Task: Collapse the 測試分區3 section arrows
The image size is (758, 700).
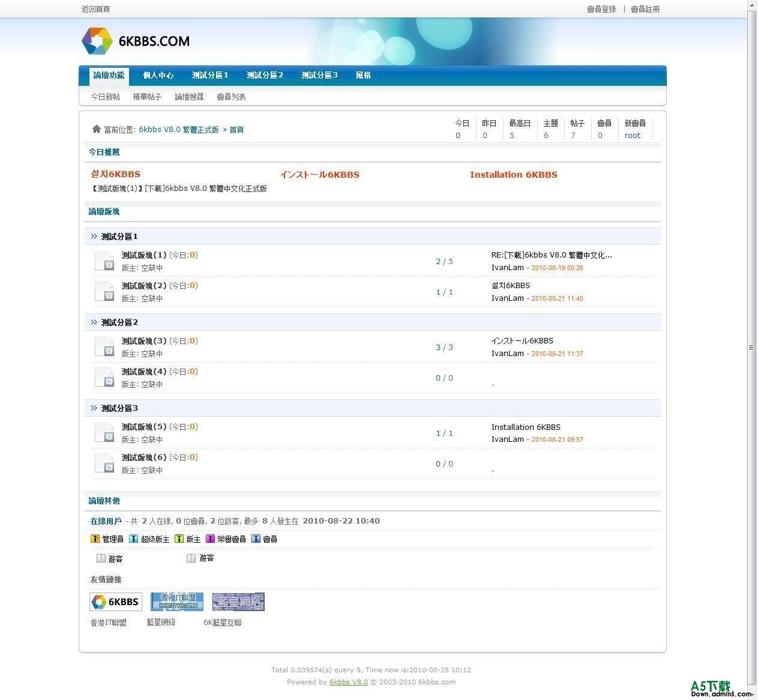Action: click(x=94, y=408)
